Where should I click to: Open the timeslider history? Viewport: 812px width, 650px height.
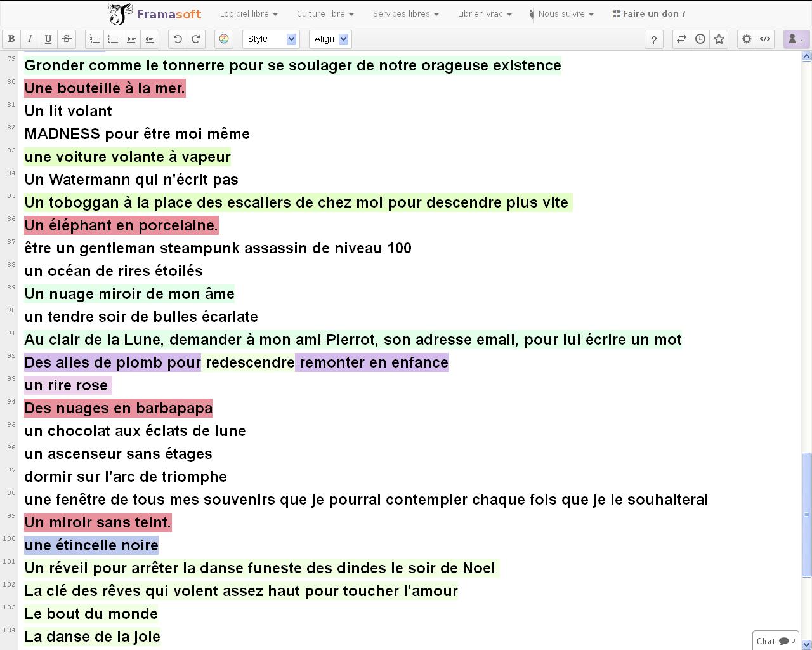(700, 39)
